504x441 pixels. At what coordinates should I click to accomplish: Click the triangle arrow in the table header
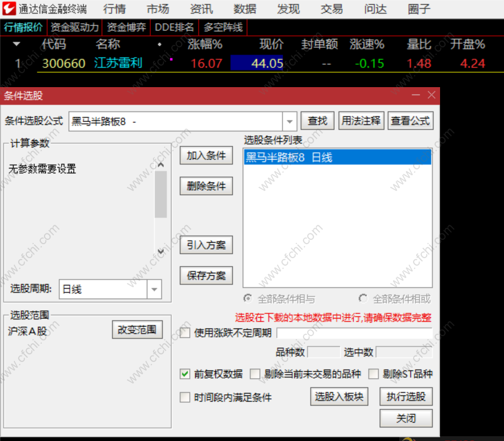pos(17,44)
